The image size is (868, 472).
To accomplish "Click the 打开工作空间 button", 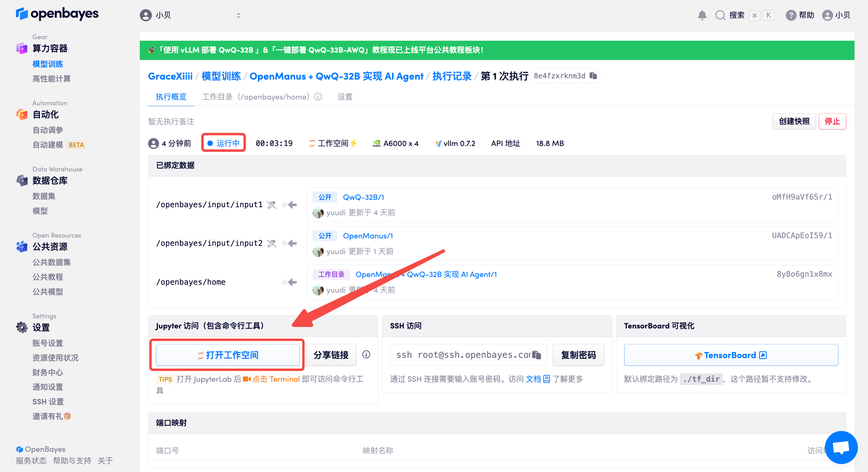I will click(228, 355).
